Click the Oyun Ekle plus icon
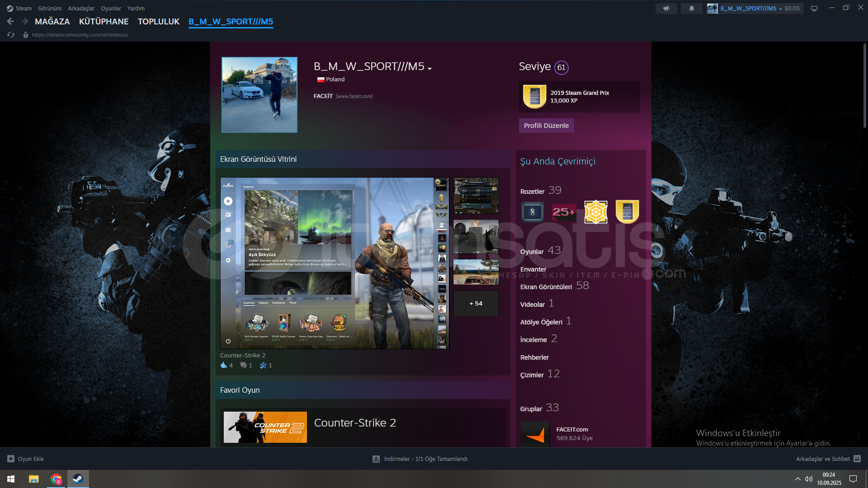Viewport: 868px width, 488px height. coord(11,459)
